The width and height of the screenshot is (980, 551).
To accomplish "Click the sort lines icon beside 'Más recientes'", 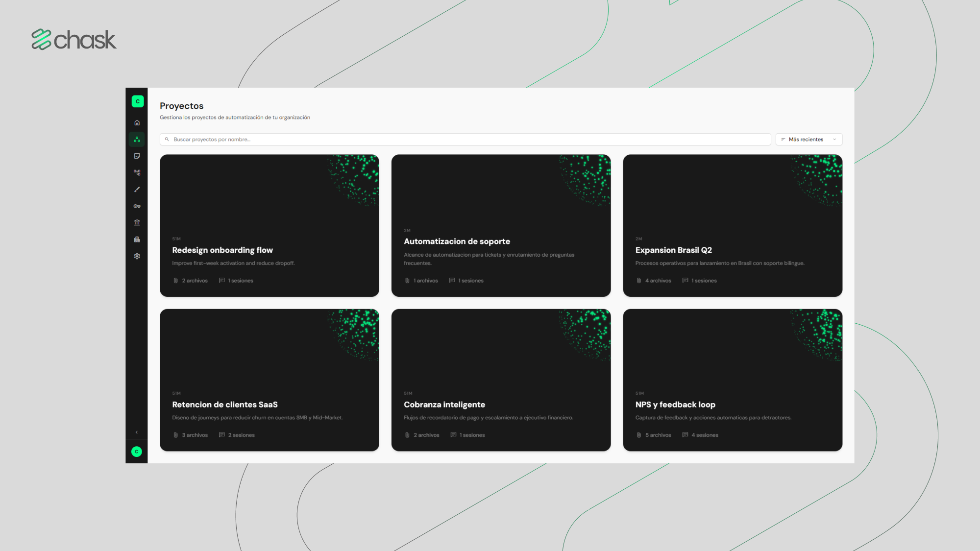I will [783, 140].
